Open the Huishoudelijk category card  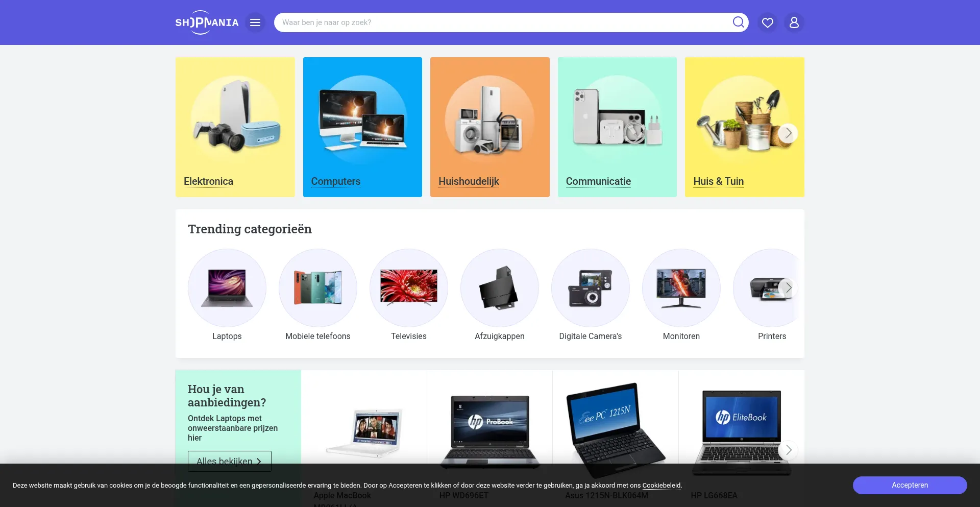coord(490,127)
